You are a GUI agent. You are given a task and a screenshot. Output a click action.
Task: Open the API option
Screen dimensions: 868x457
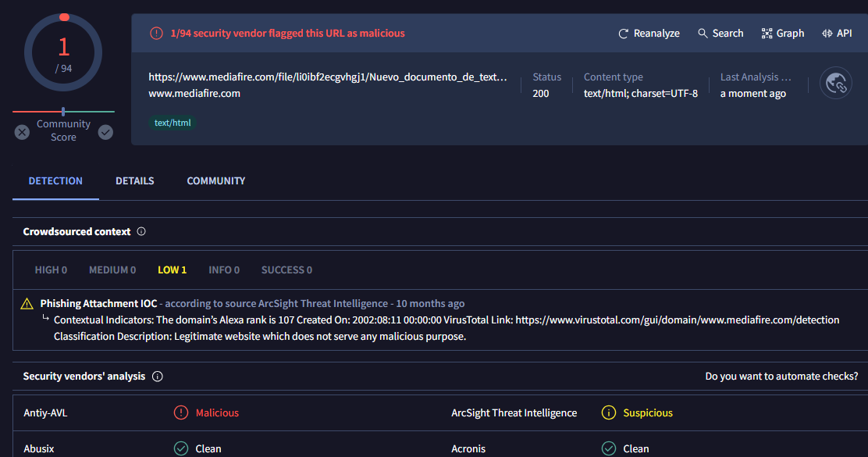[837, 34]
